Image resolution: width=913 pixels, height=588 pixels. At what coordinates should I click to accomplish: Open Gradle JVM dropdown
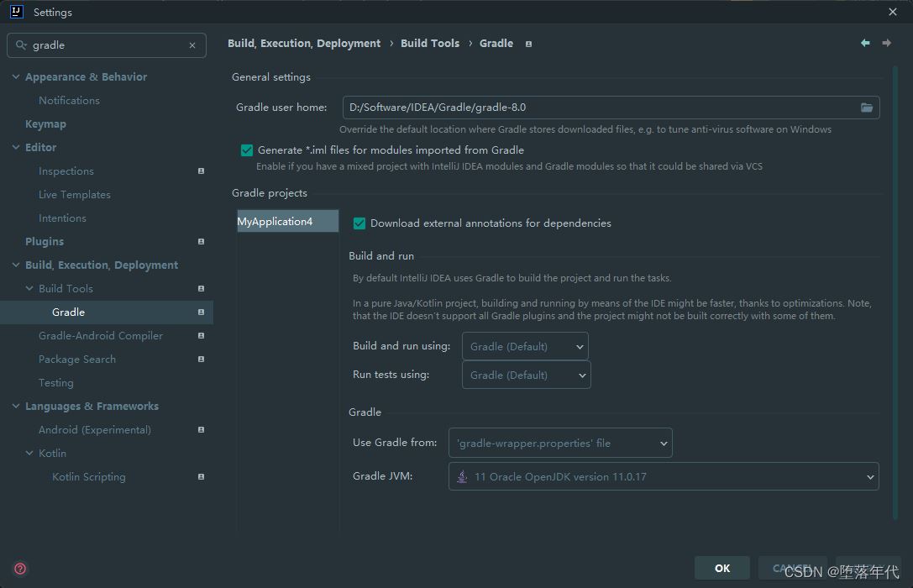(664, 477)
